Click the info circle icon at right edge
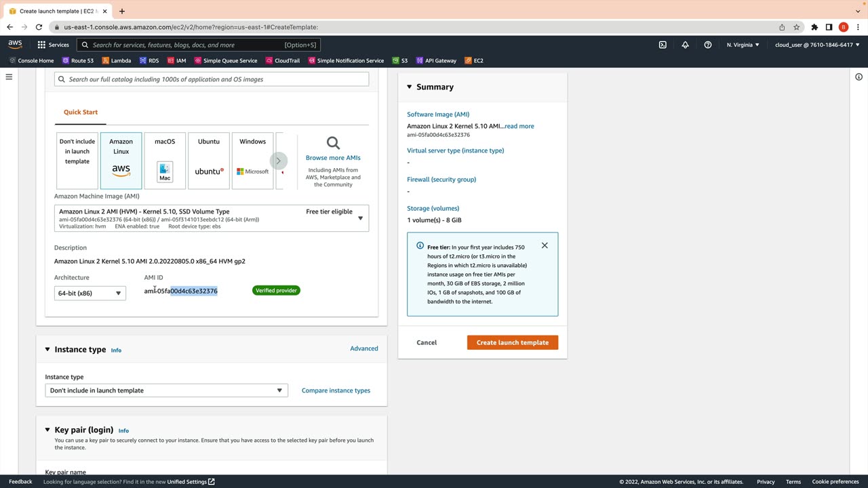Viewport: 868px width, 488px height. pyautogui.click(x=859, y=77)
